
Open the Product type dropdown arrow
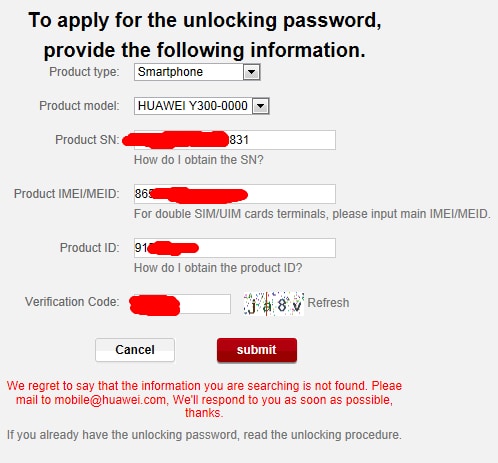[x=251, y=72]
